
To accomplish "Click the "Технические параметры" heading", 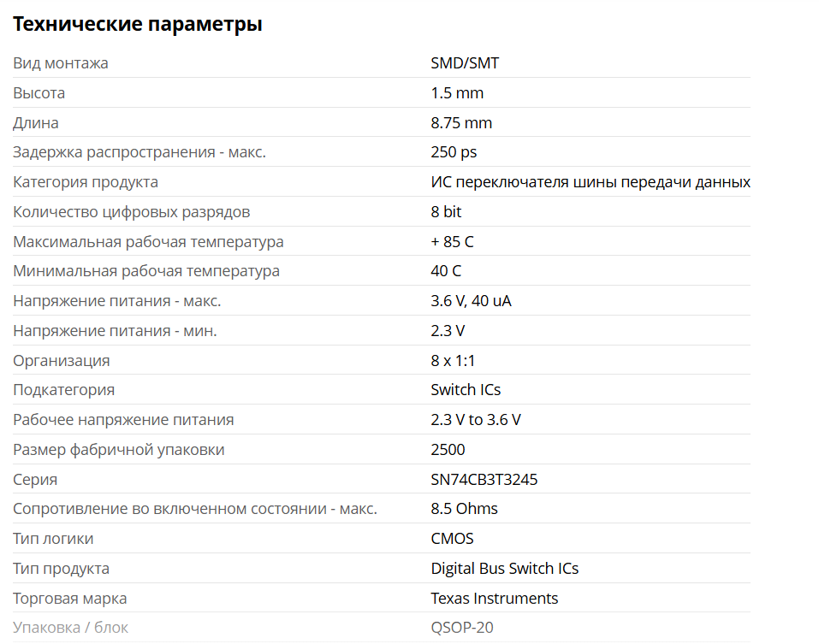I will tap(137, 24).
